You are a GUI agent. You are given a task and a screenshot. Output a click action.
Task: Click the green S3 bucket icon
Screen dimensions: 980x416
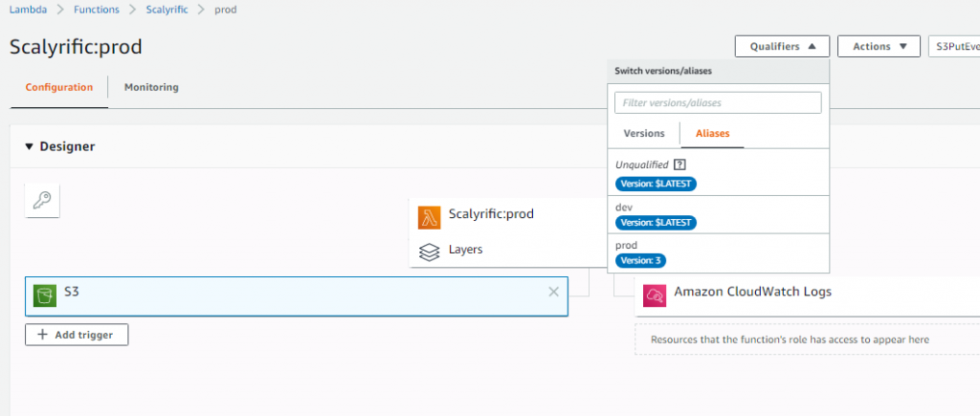coord(43,295)
